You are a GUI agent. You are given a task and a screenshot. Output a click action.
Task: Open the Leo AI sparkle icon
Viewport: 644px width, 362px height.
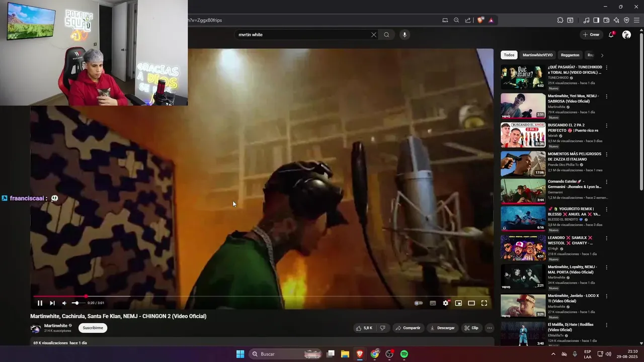coord(616,20)
